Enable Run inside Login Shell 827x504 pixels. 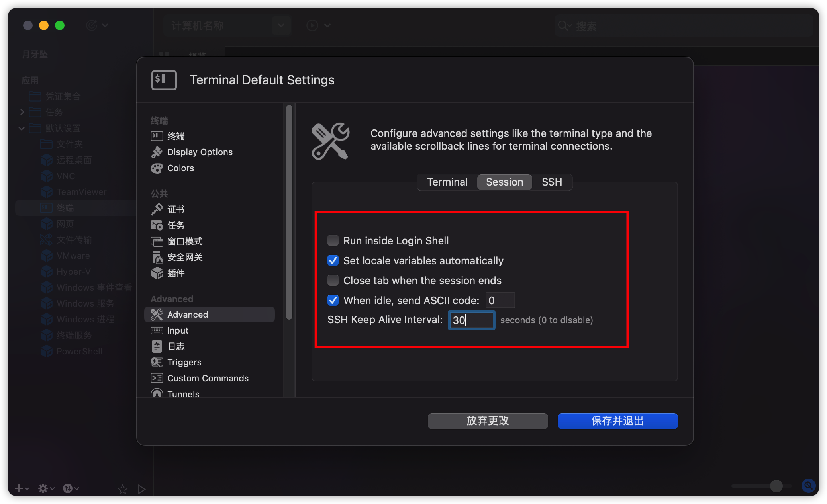click(x=333, y=240)
